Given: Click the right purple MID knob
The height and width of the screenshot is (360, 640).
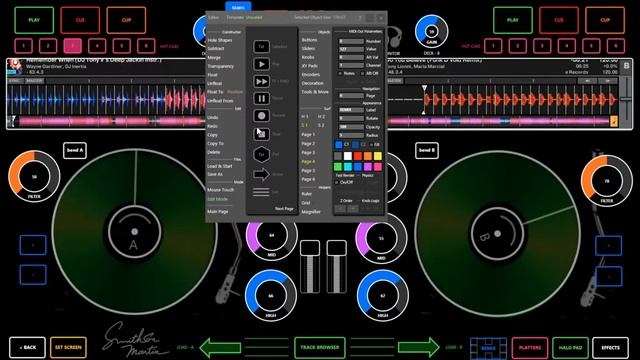Looking at the screenshot, I should (x=381, y=238).
